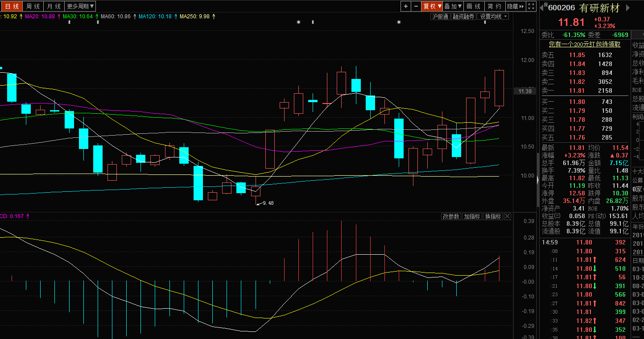Click 改参数 to modify parameters

(x=451, y=216)
